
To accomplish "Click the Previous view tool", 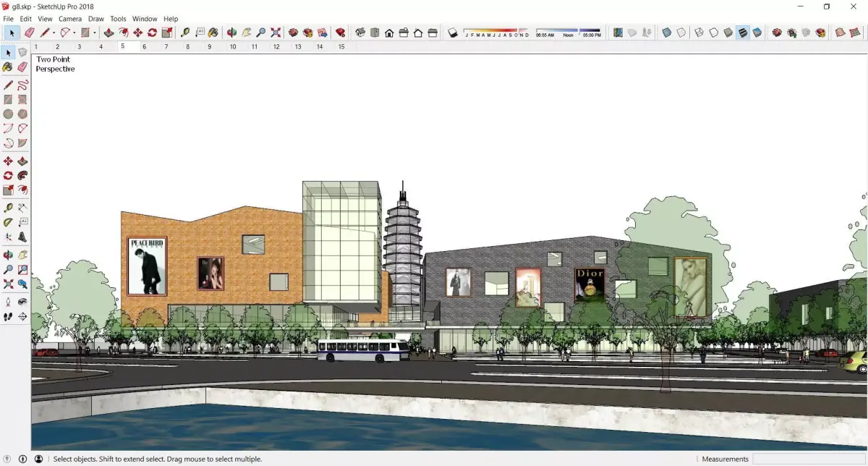I will pos(22,284).
